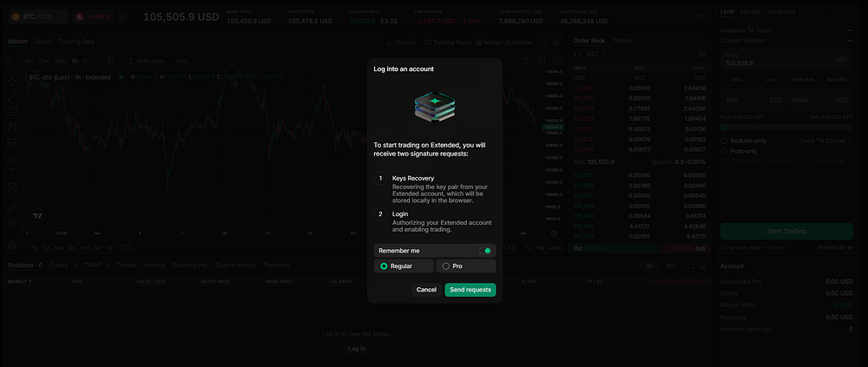The width and height of the screenshot is (868, 367).
Task: Open the go-to-date calendar icon
Action: [x=127, y=248]
